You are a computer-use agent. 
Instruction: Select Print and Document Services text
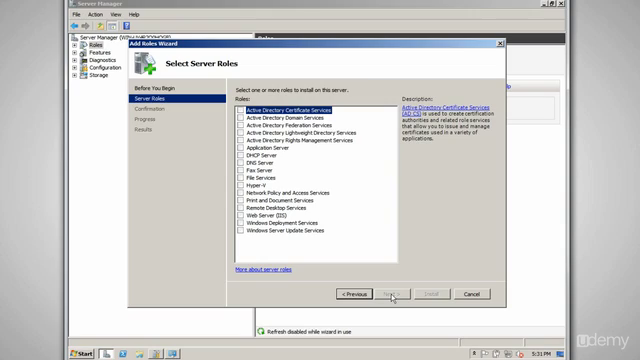[x=280, y=200]
